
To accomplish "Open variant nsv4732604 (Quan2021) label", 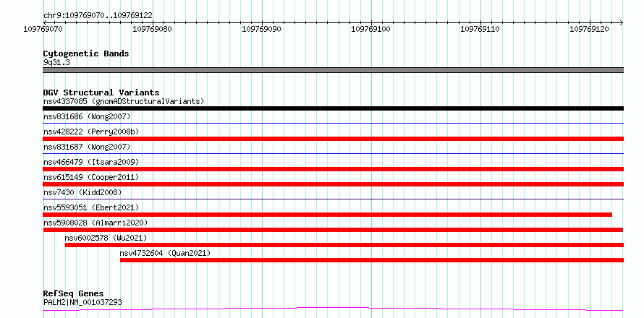I will [165, 253].
